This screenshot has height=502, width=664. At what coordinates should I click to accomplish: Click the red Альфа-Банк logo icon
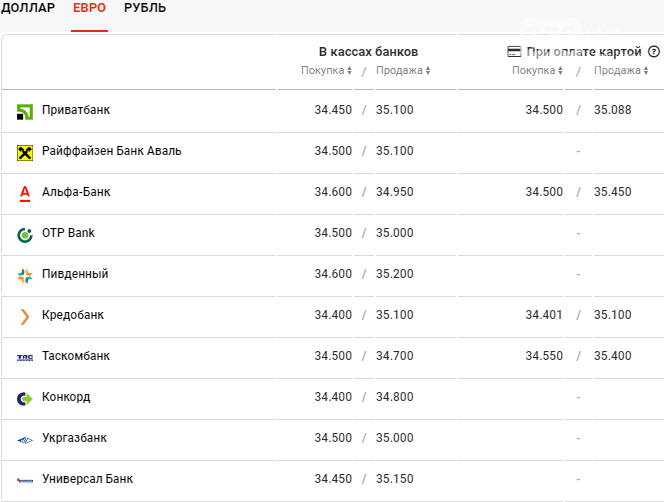(x=25, y=194)
